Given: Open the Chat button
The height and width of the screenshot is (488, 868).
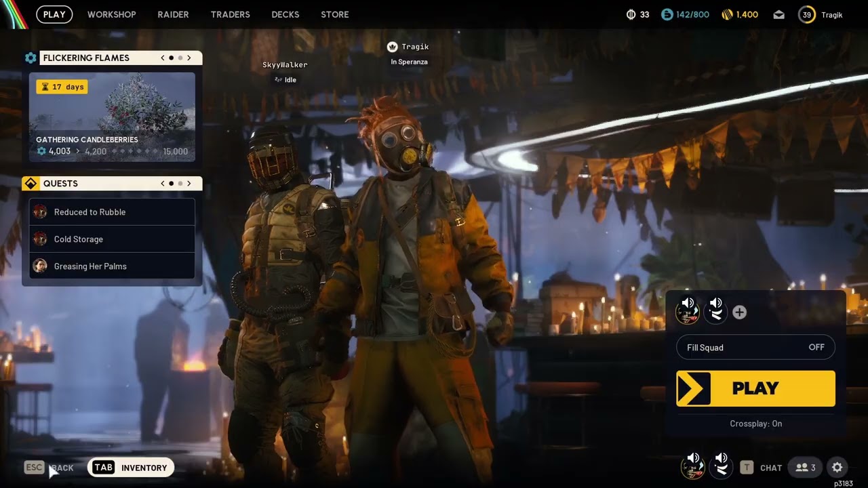Looking at the screenshot, I should pyautogui.click(x=762, y=468).
